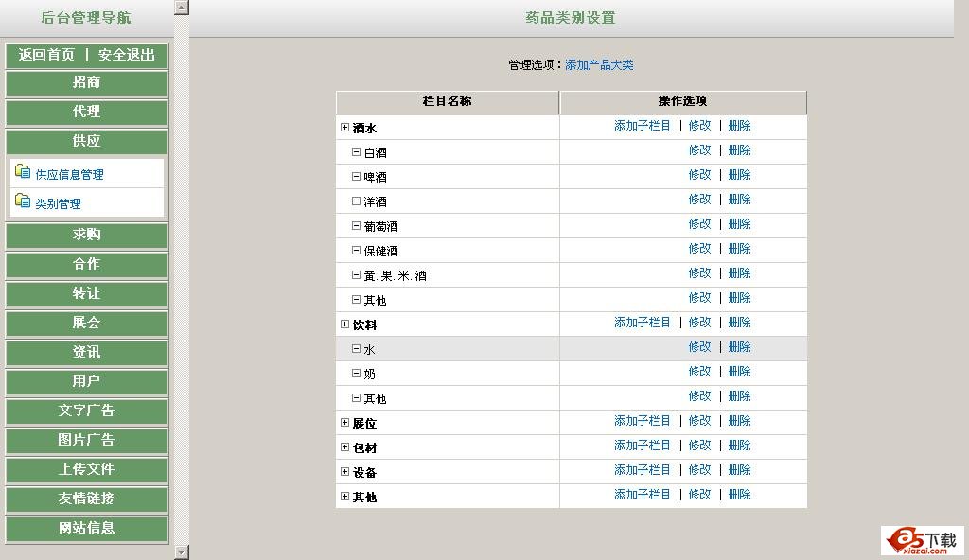The width and height of the screenshot is (969, 560).
Task: Click 添加子栏目 for 设备 row
Action: [x=642, y=470]
